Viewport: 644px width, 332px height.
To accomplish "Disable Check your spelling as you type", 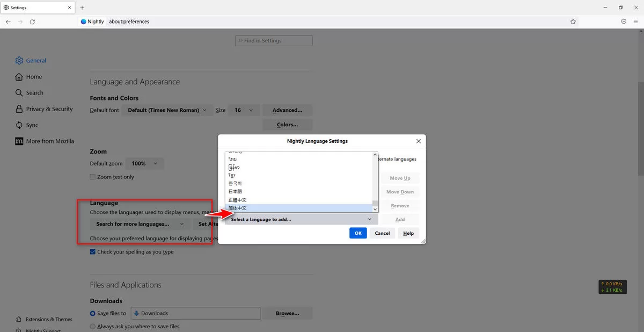I will click(93, 252).
